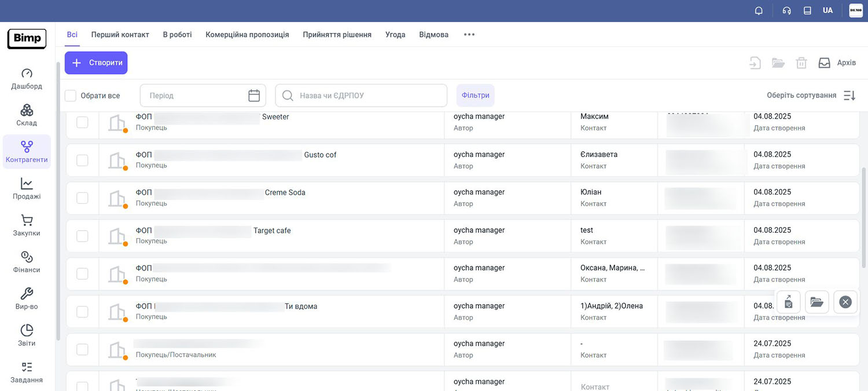Click the support headset icon
The height and width of the screenshot is (391, 868).
[x=786, y=10]
